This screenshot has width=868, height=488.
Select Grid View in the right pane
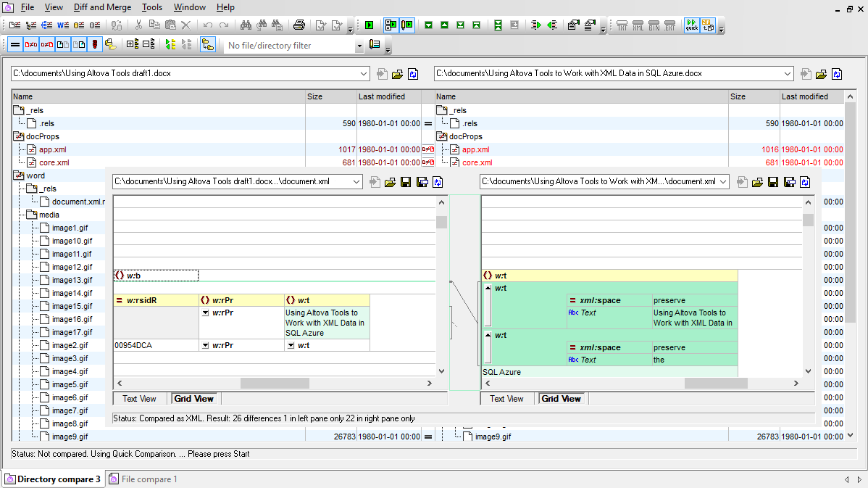click(x=562, y=399)
